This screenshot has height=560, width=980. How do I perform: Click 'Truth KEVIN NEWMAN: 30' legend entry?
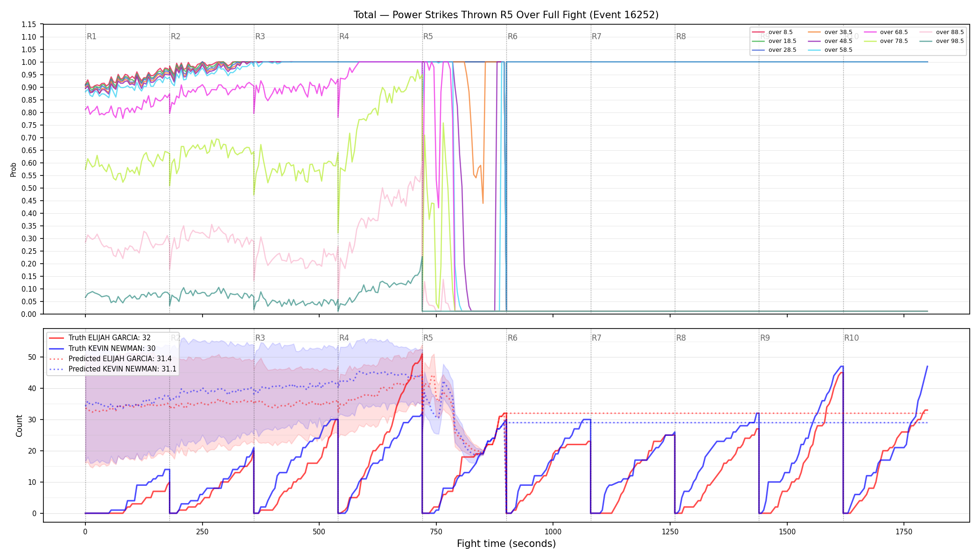point(102,348)
